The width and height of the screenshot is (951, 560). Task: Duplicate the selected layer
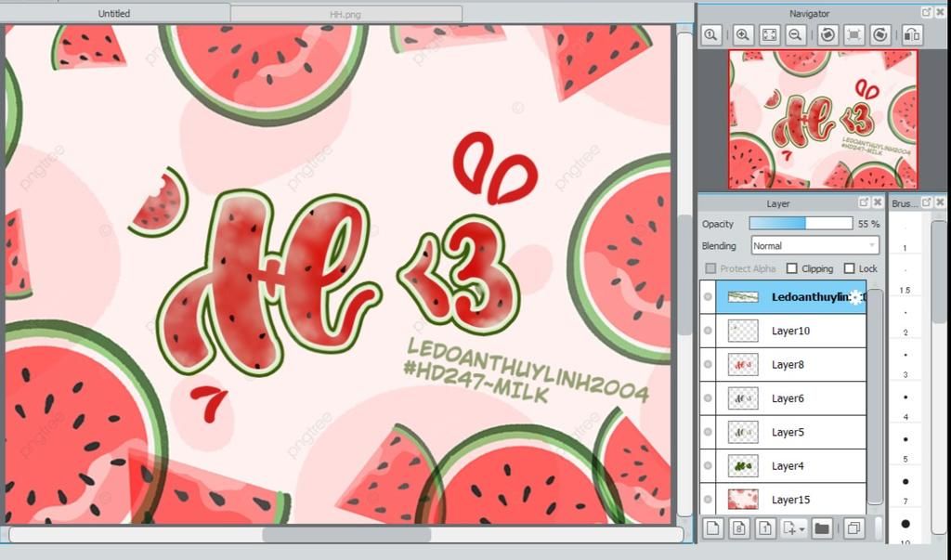click(x=852, y=528)
